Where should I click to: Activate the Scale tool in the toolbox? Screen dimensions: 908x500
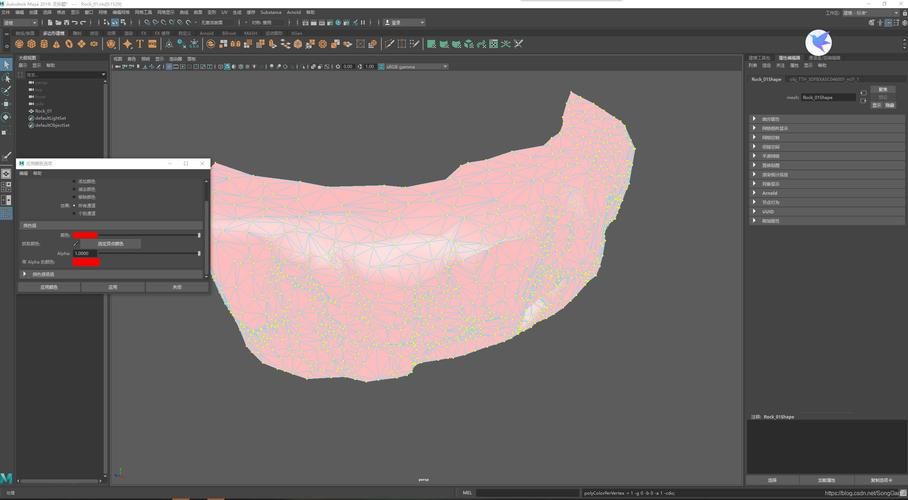5,132
